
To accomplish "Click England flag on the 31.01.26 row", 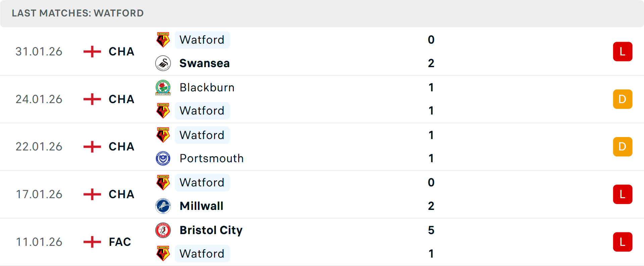I will click(92, 51).
